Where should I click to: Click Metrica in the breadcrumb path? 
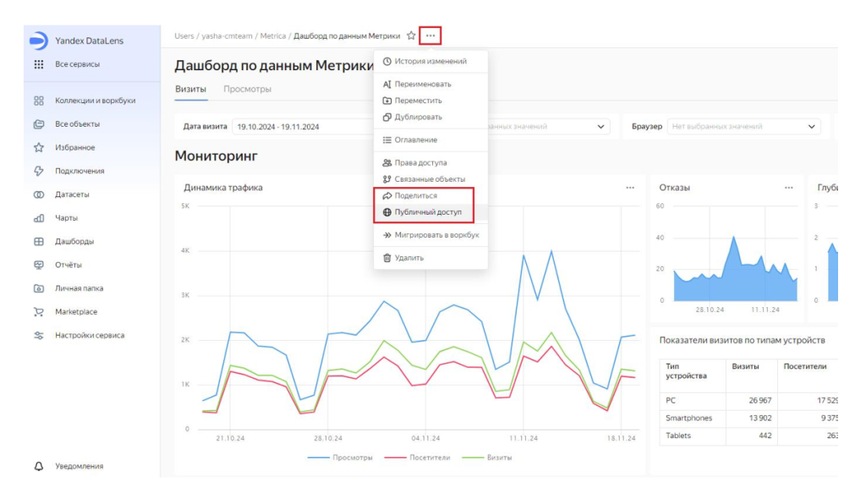tap(272, 36)
